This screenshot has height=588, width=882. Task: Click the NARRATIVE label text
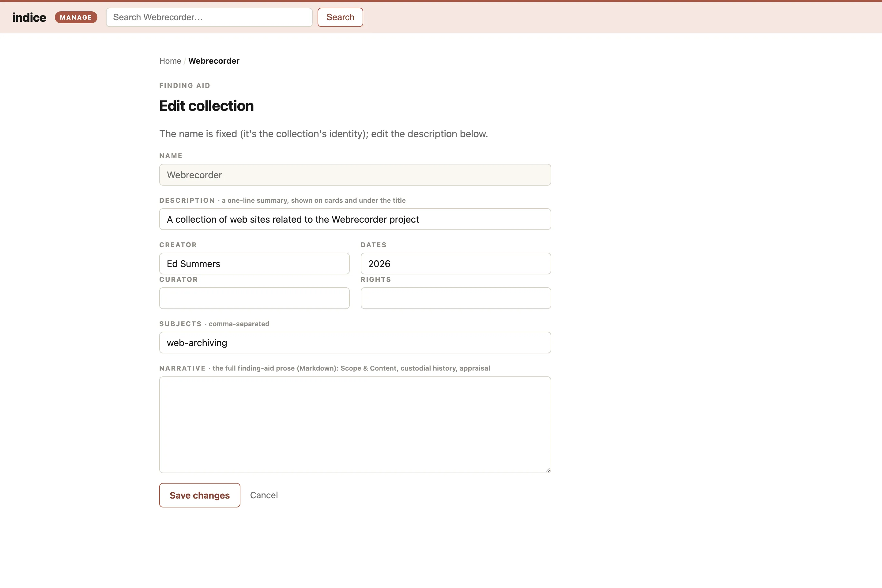[x=183, y=368]
